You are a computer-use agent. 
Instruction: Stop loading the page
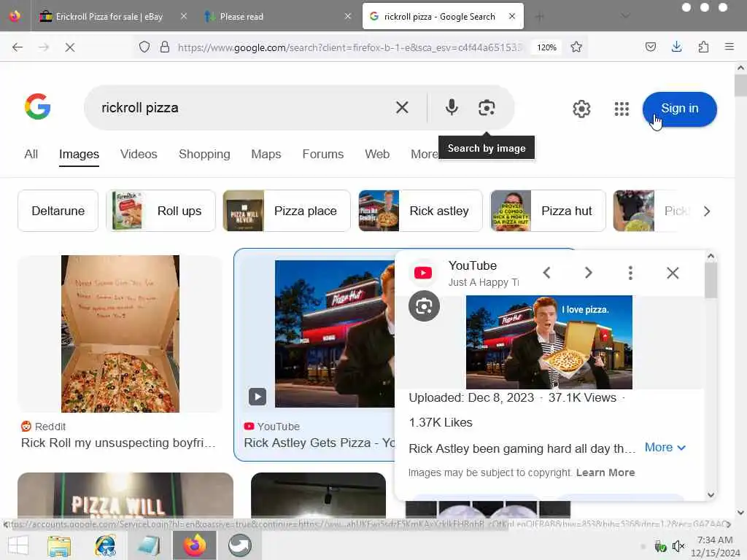69,47
